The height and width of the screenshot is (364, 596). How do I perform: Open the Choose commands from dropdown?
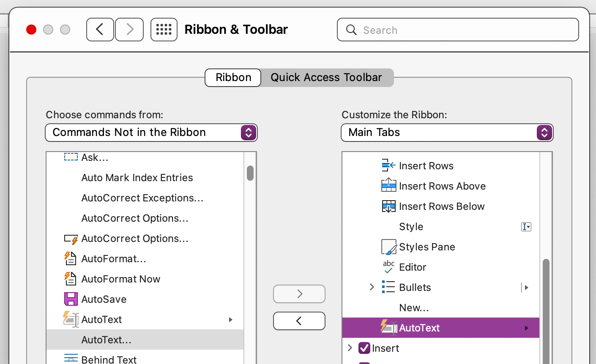[x=151, y=133]
